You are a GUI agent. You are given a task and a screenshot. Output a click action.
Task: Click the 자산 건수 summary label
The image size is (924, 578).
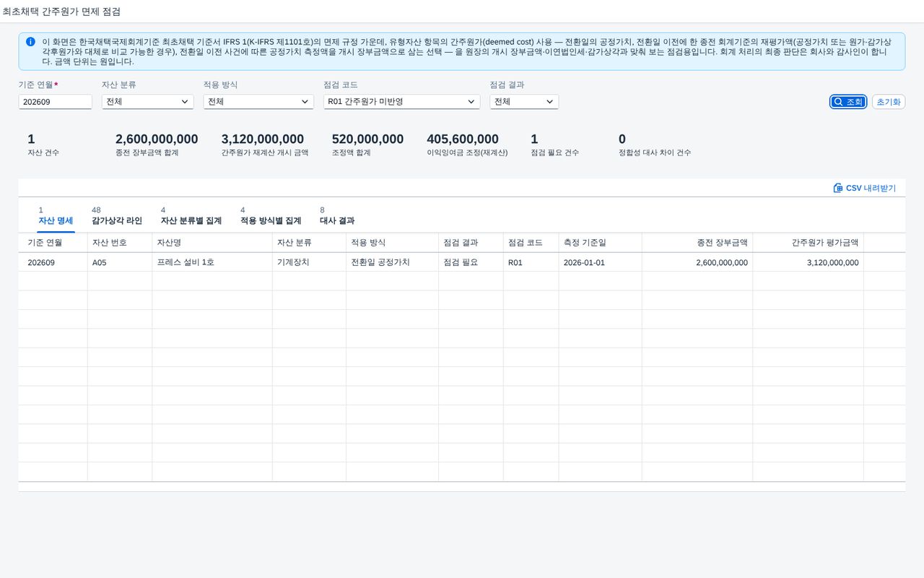tap(43, 153)
